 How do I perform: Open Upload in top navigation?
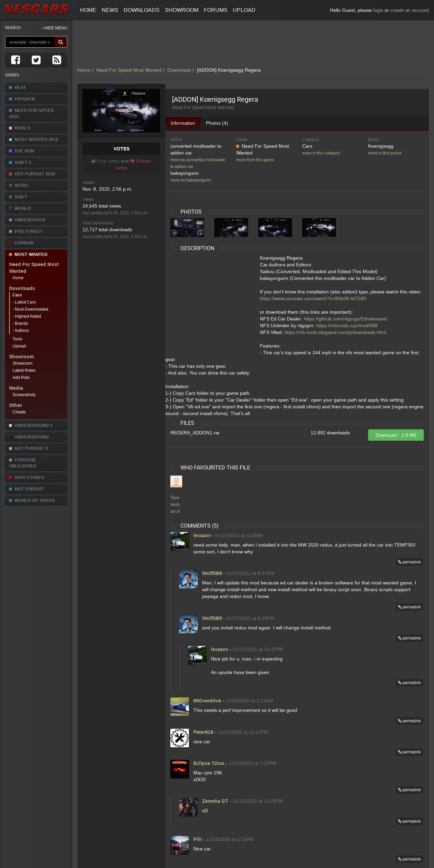tap(244, 10)
